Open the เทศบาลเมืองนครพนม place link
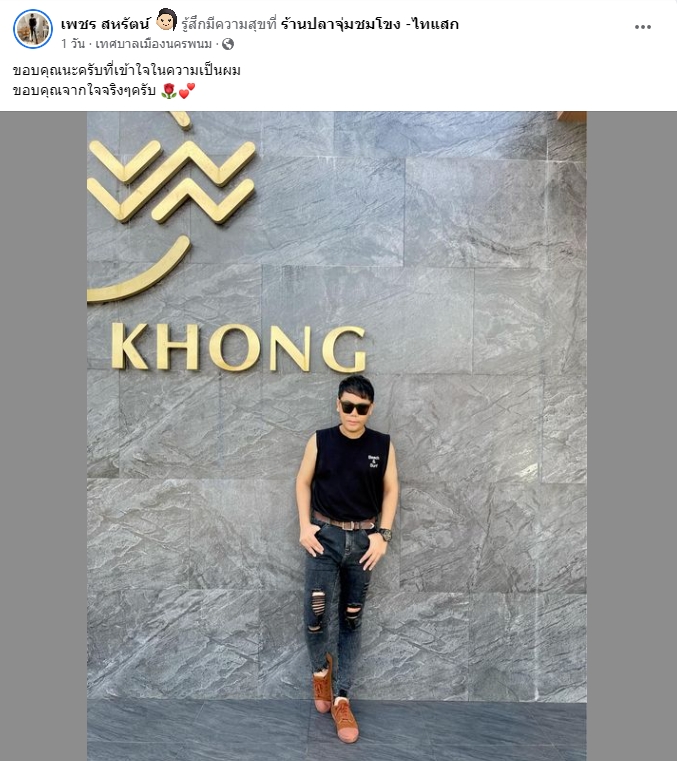Viewport: 677px width, 761px height. [153, 44]
